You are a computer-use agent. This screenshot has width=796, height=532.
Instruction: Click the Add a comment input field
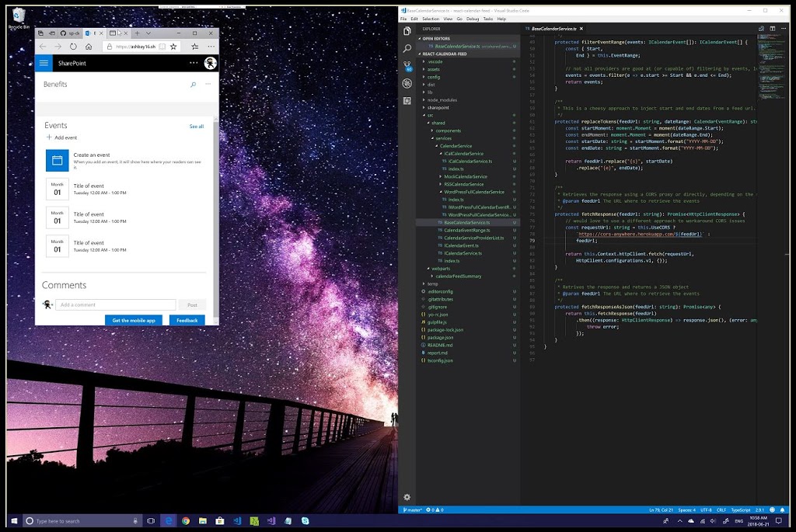(115, 304)
